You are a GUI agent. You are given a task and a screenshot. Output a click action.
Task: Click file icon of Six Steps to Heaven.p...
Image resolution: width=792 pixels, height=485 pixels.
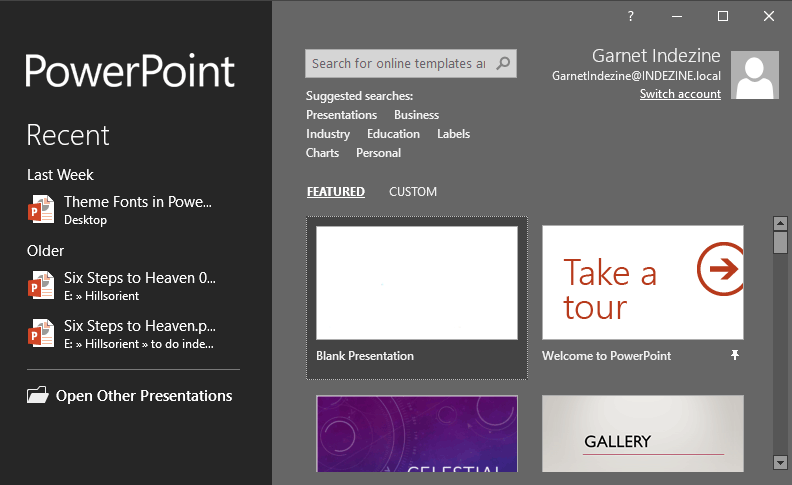pyautogui.click(x=41, y=333)
